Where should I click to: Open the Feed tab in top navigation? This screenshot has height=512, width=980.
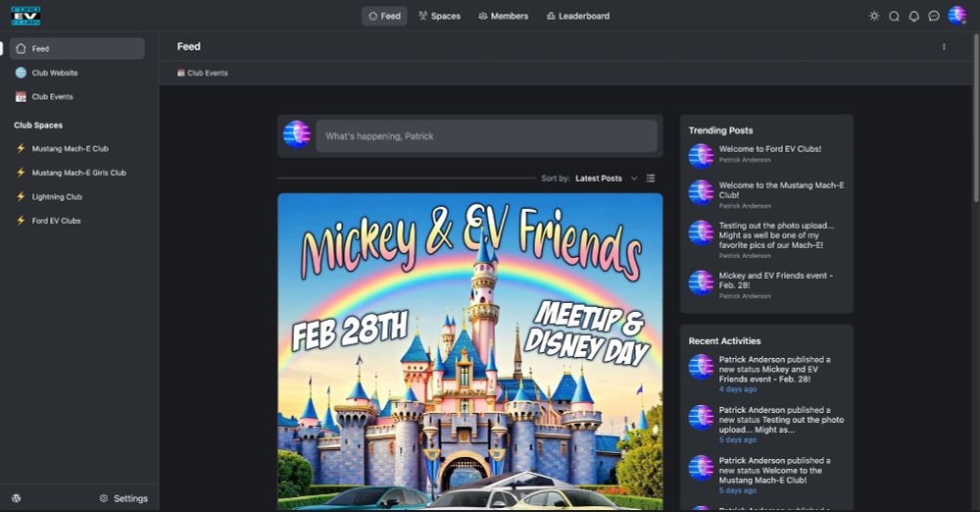(384, 17)
